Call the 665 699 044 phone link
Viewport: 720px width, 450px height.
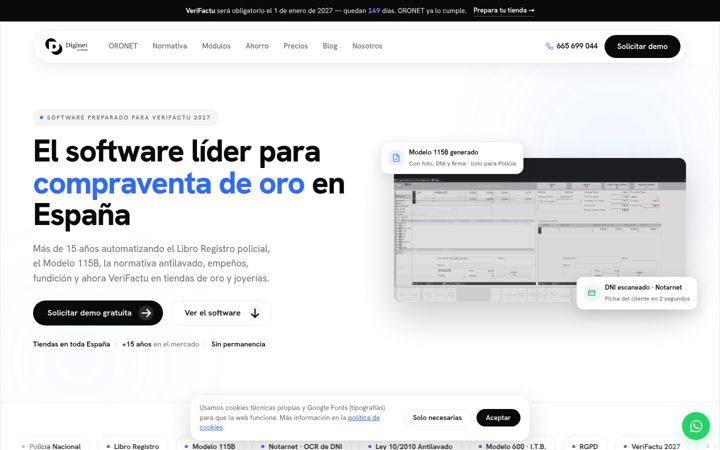point(572,46)
